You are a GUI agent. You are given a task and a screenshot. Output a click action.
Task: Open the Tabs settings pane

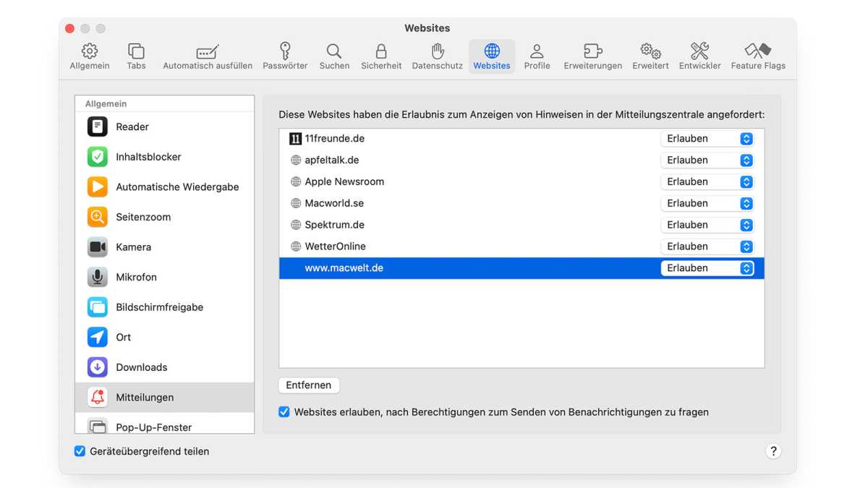pyautogui.click(x=136, y=56)
